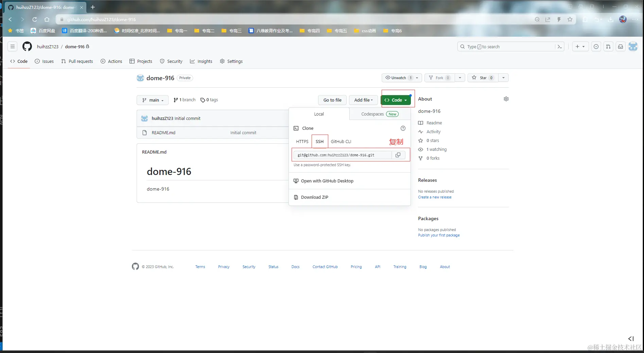Choose HTTPS clone method
This screenshot has height=353, width=644.
pos(302,141)
